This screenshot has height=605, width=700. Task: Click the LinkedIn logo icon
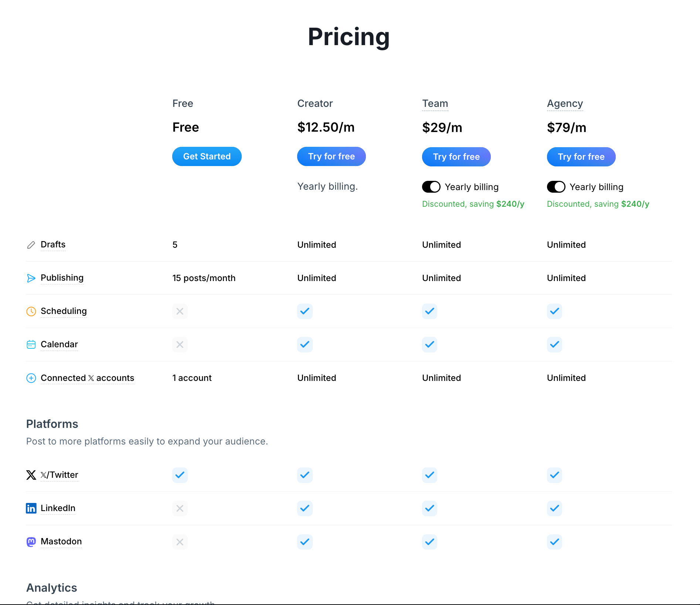(x=31, y=508)
